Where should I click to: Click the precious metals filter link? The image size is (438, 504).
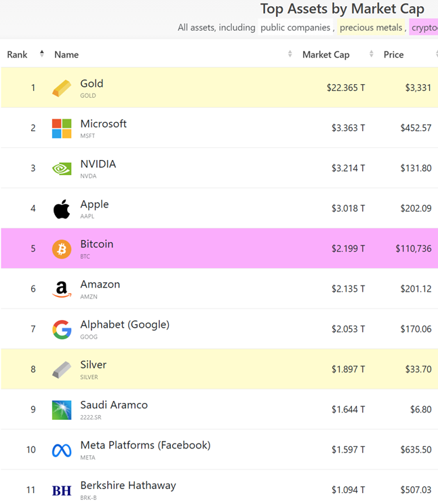coord(371,28)
